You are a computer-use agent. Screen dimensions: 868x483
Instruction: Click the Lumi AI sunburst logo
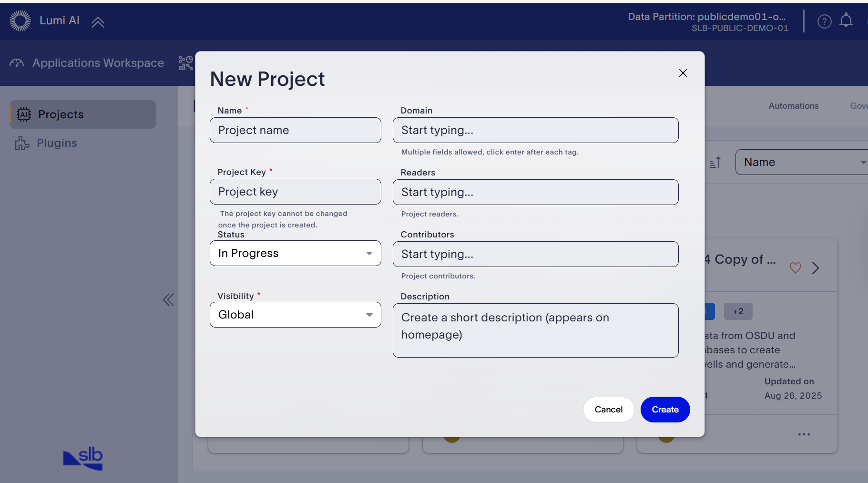20,21
